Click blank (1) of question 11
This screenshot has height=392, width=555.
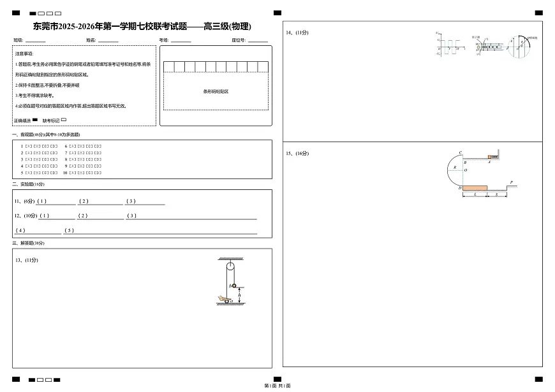coord(61,201)
